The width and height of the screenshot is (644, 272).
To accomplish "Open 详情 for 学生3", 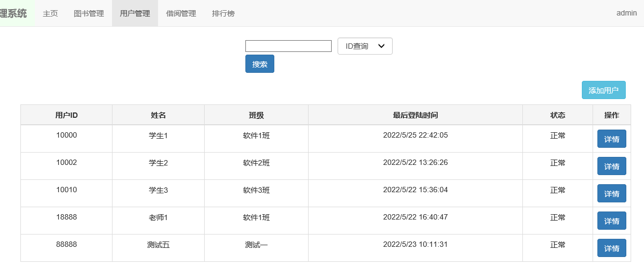I will (x=612, y=193).
